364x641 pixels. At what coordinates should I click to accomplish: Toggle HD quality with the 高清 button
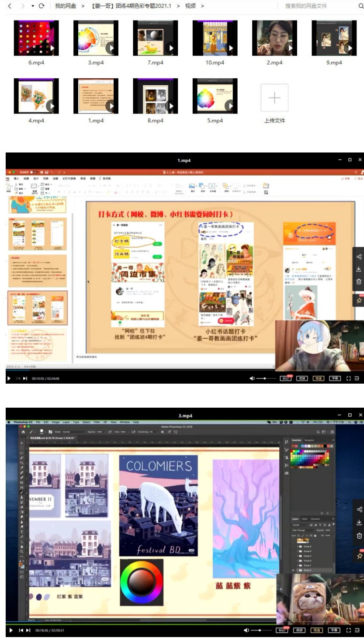click(319, 378)
